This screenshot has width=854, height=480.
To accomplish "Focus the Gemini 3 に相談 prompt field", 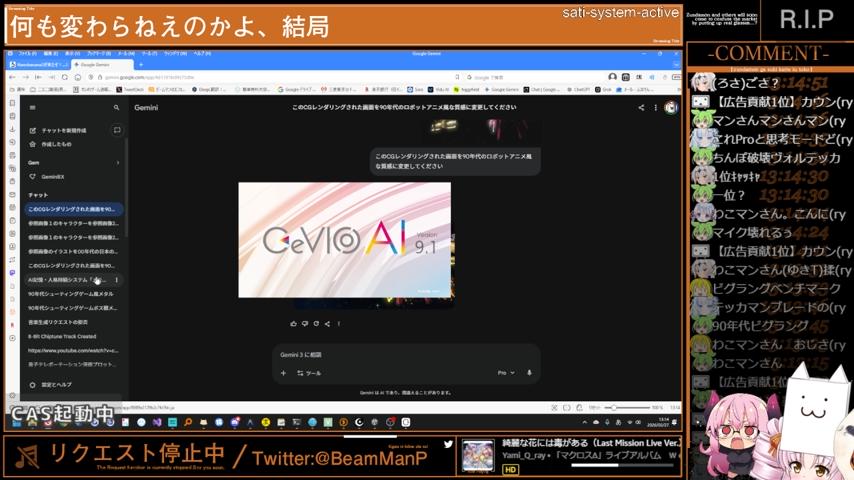I will coord(406,355).
